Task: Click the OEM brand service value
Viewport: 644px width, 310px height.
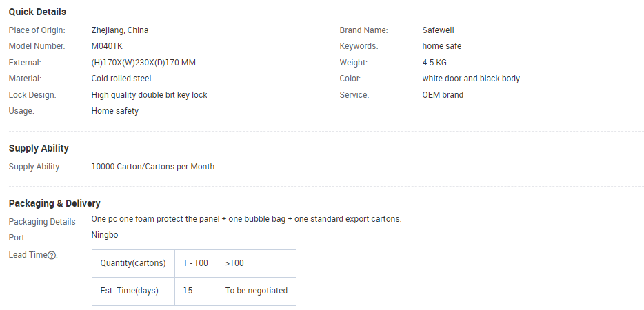Action: point(443,95)
